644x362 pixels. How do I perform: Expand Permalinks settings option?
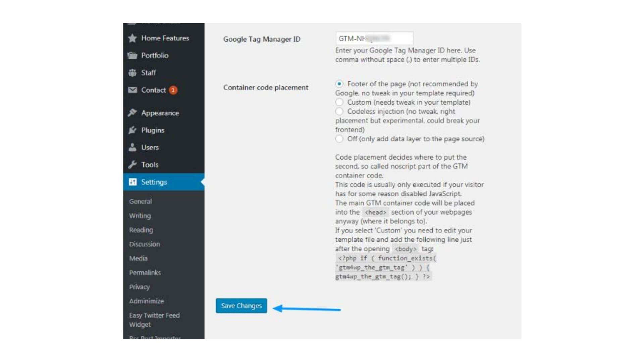coord(142,272)
